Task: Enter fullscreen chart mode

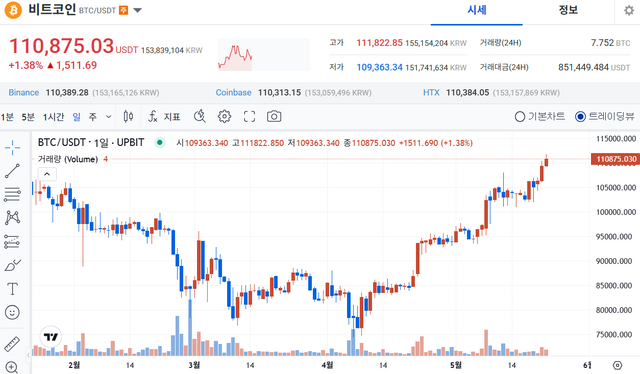Action: [249, 117]
